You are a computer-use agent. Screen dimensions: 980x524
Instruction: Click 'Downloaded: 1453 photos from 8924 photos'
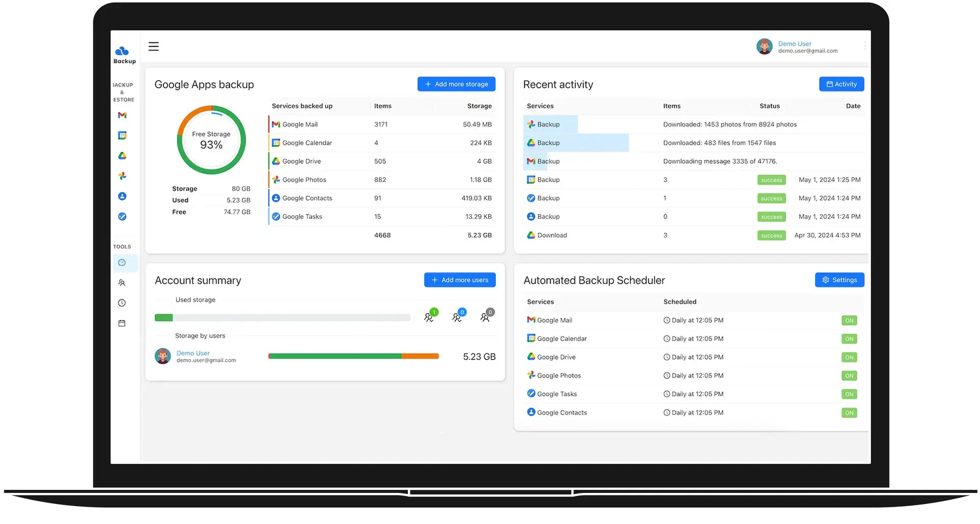(730, 124)
